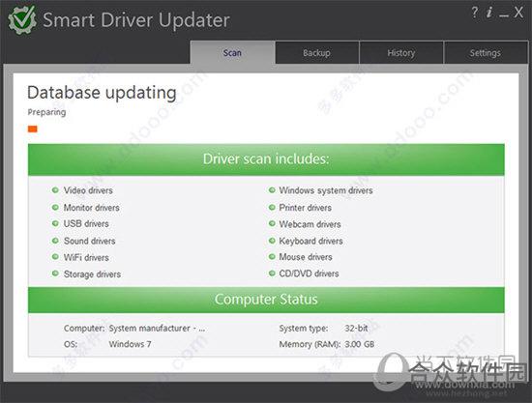Select the Mouse drivers entry
The image size is (532, 403).
click(x=306, y=257)
